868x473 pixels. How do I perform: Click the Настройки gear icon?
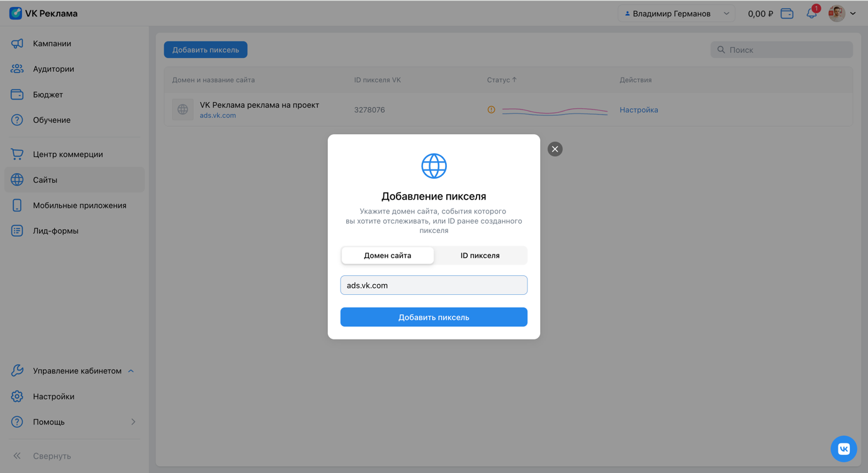coord(17,396)
